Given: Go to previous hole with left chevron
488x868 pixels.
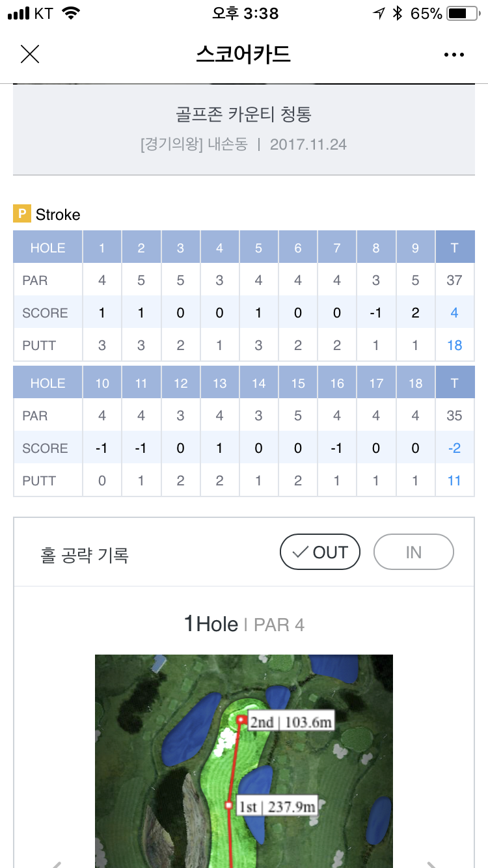Looking at the screenshot, I should pyautogui.click(x=57, y=864).
